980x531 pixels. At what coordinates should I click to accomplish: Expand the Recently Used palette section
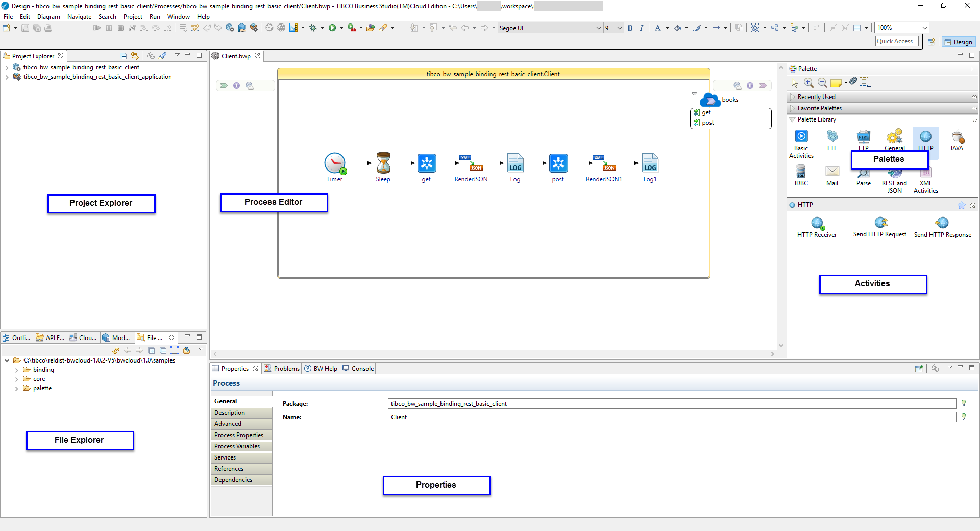792,97
